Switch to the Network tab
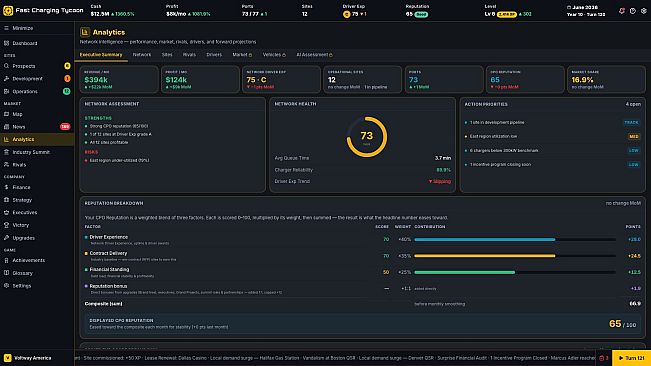 coord(142,55)
